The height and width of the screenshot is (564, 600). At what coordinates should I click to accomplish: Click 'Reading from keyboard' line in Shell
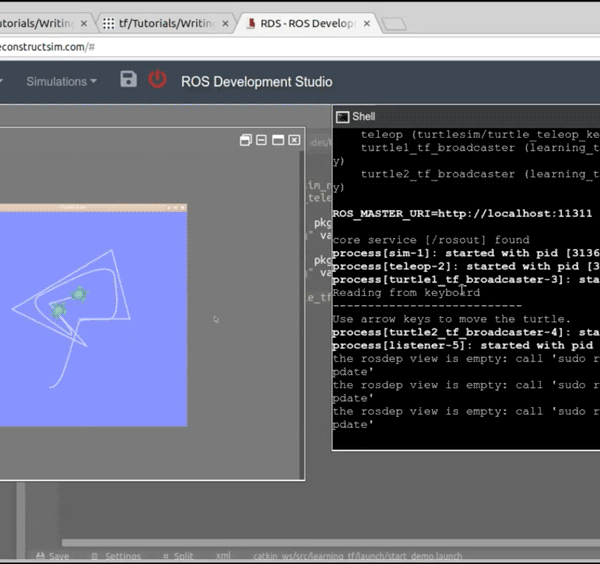click(x=406, y=293)
